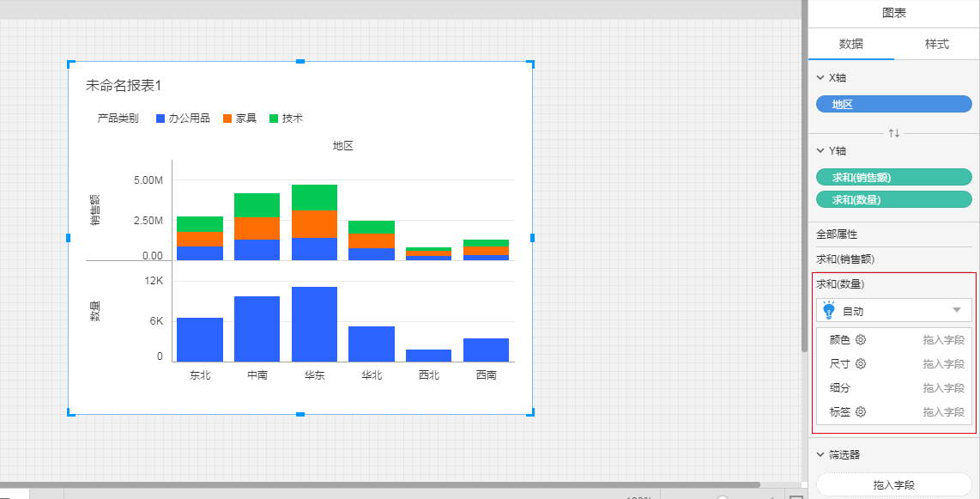The width and height of the screenshot is (980, 499).
Task: Open the 自动 chart type dropdown arrow
Action: pos(957,310)
